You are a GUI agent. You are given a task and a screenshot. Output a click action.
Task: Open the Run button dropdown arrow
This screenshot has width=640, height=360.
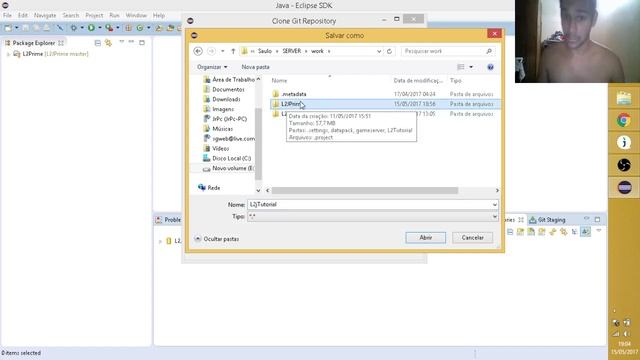click(x=99, y=28)
